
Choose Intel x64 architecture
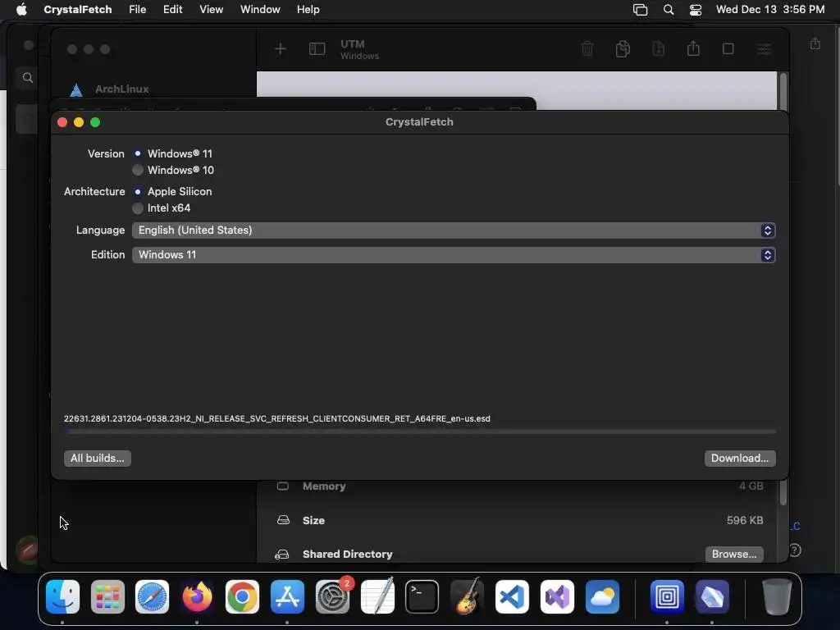pyautogui.click(x=138, y=208)
